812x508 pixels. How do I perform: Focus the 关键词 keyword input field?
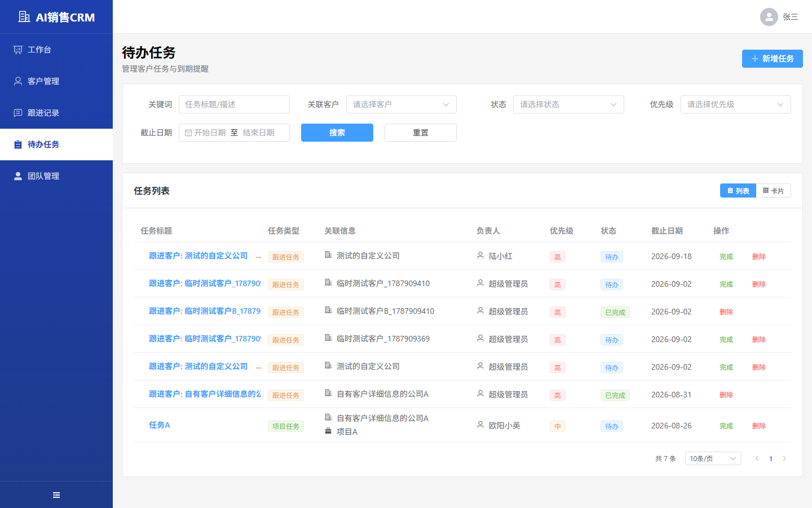(235, 104)
